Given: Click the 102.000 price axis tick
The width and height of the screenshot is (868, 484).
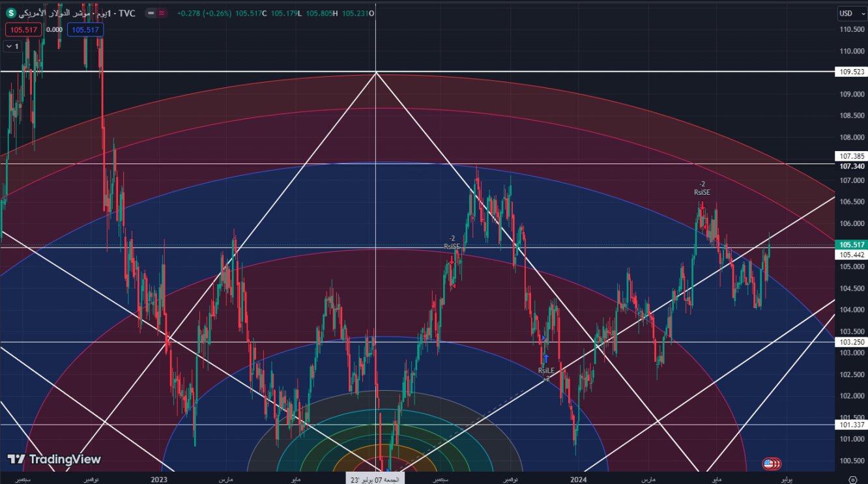Looking at the screenshot, I should pyautogui.click(x=852, y=396).
